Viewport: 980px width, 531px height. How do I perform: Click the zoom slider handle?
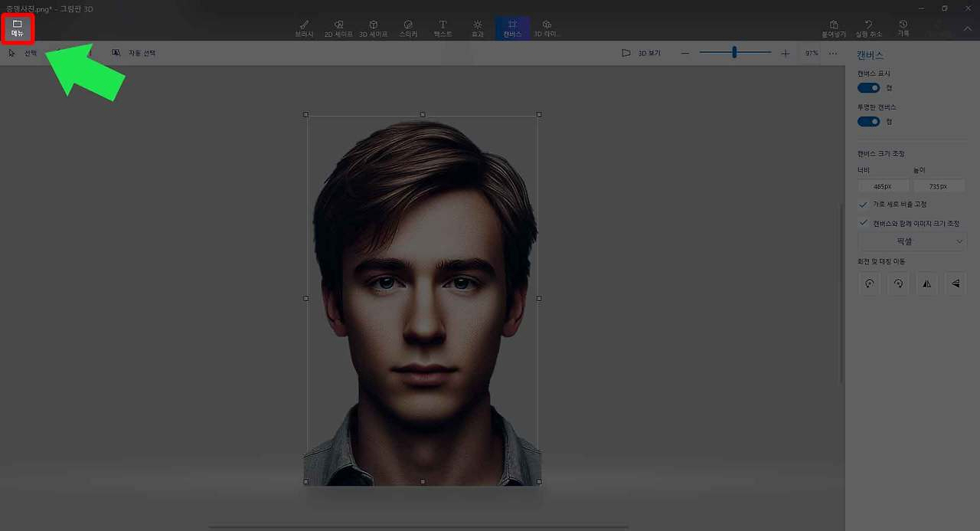[734, 53]
